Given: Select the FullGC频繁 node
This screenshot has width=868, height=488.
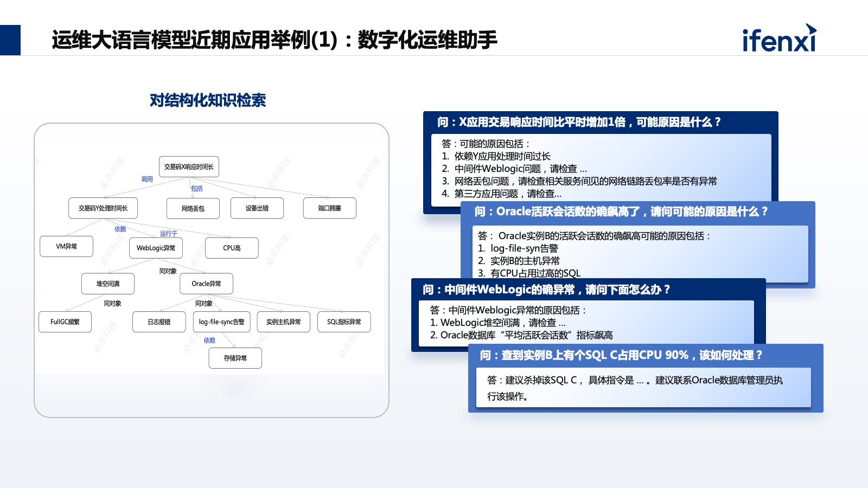Looking at the screenshot, I should point(65,322).
